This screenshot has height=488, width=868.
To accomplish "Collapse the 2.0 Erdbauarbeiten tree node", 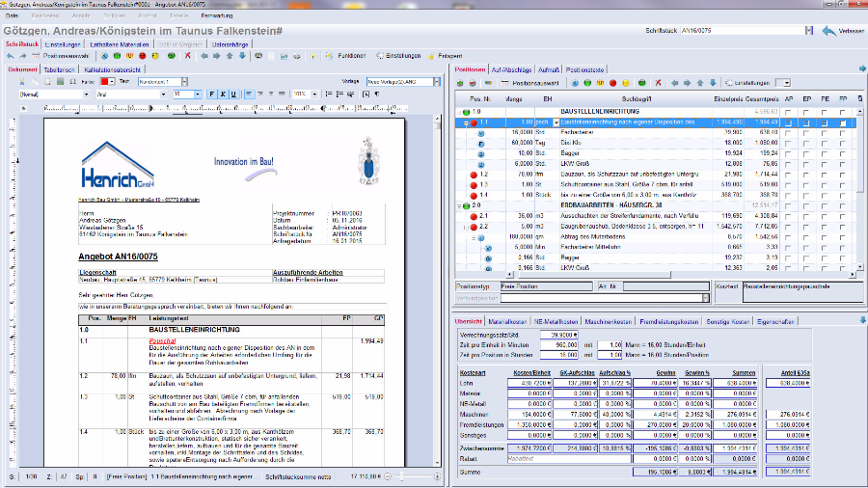I will pyautogui.click(x=460, y=204).
